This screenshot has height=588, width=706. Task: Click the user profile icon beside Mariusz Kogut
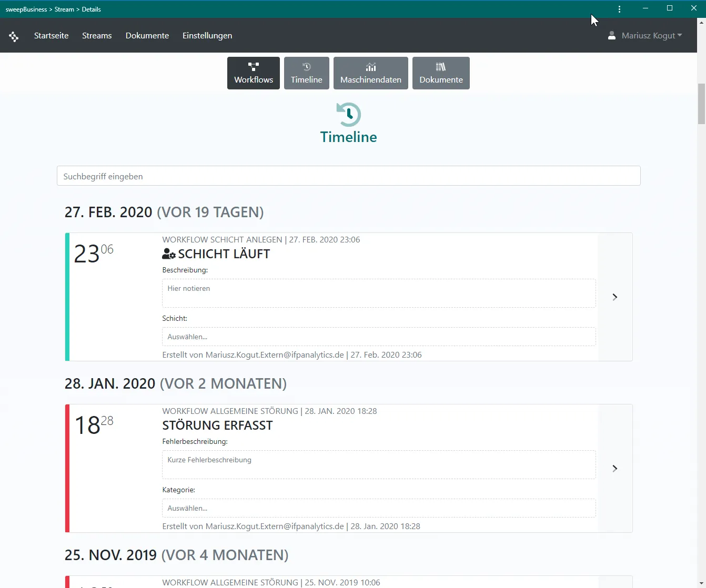tap(611, 35)
